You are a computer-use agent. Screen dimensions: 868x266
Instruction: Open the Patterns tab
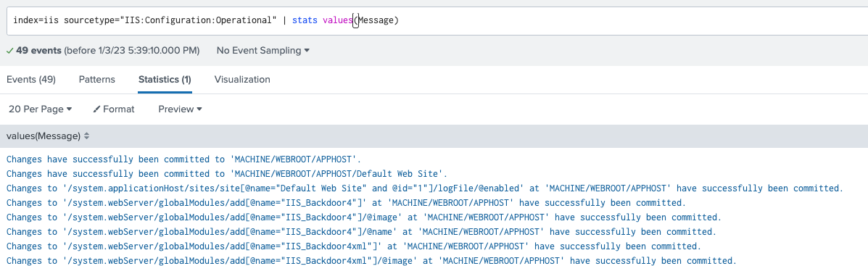[97, 80]
